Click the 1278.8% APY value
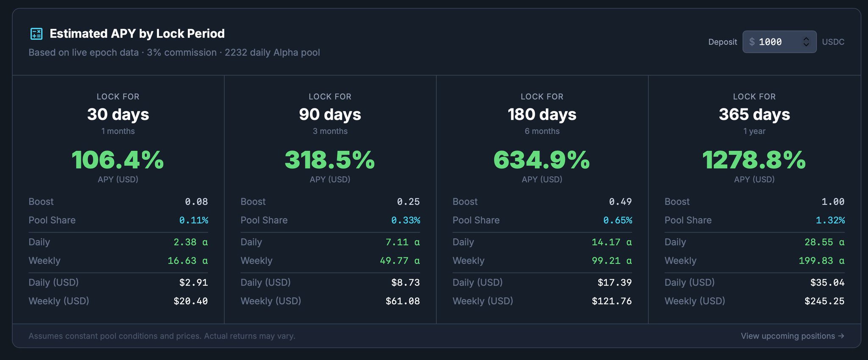 point(754,160)
